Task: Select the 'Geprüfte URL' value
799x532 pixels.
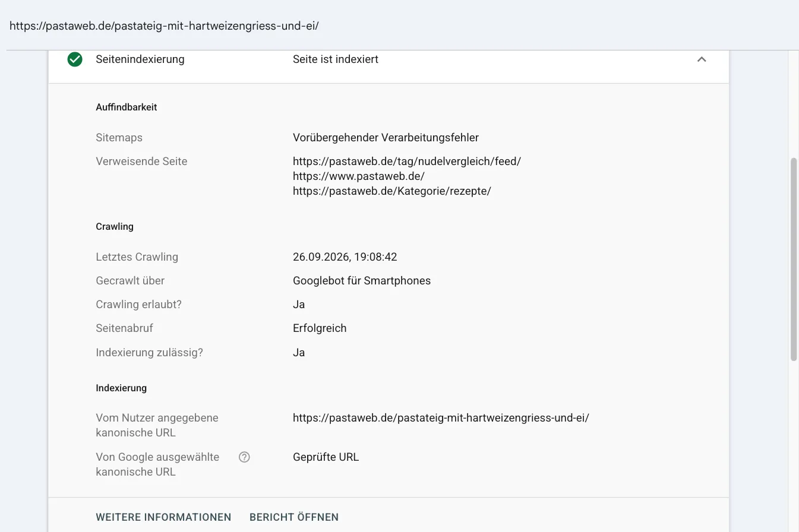Action: pos(326,457)
